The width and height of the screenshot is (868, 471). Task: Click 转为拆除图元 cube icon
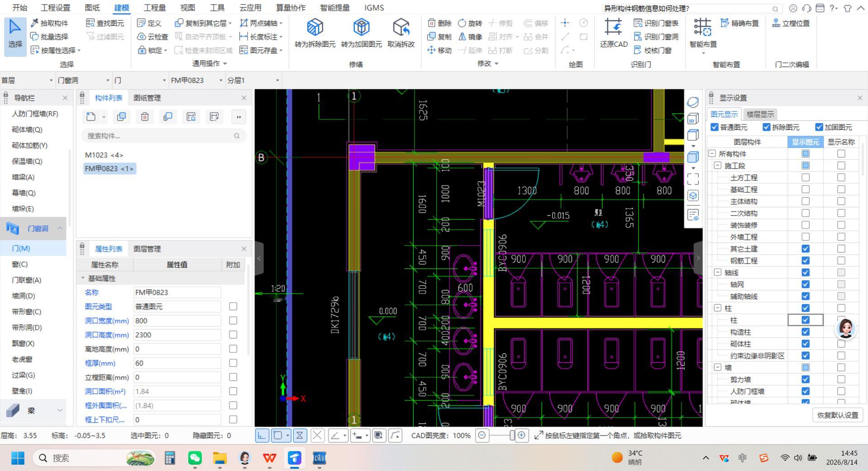[x=315, y=27]
